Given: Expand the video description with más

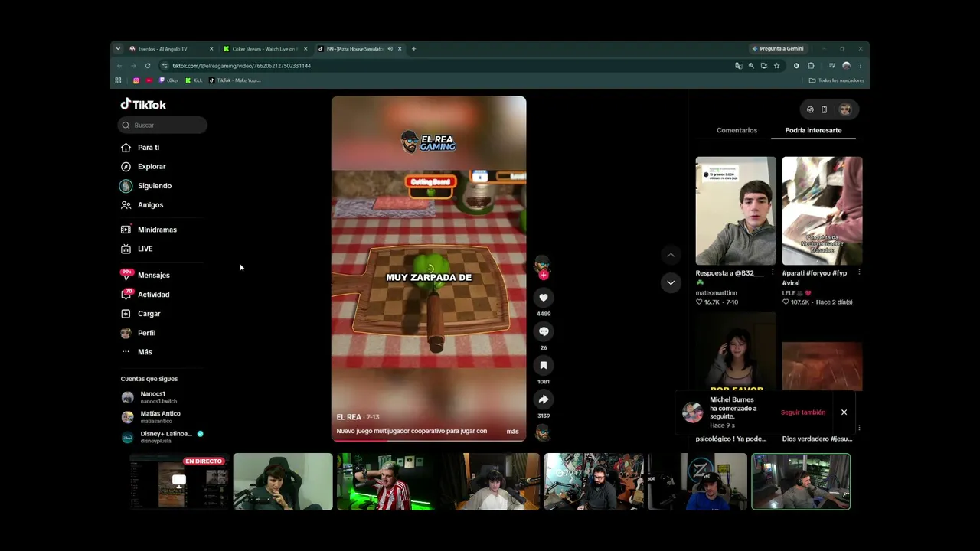Looking at the screenshot, I should coord(512,432).
